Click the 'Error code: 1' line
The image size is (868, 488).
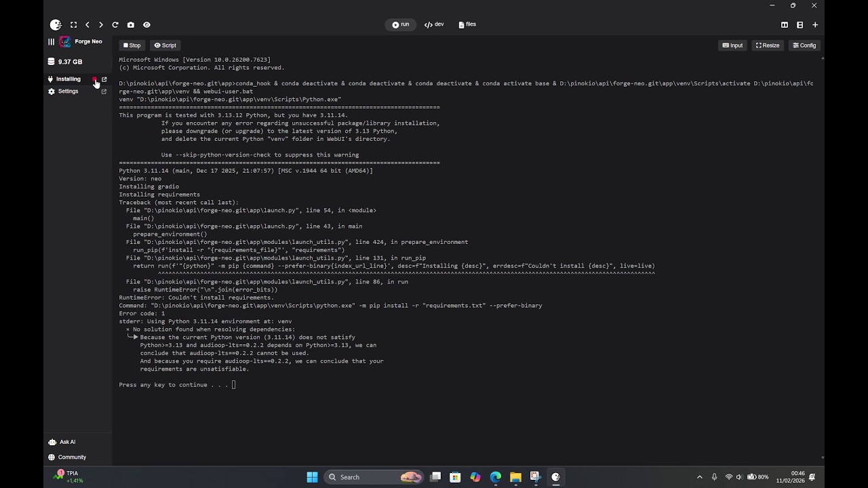click(142, 314)
